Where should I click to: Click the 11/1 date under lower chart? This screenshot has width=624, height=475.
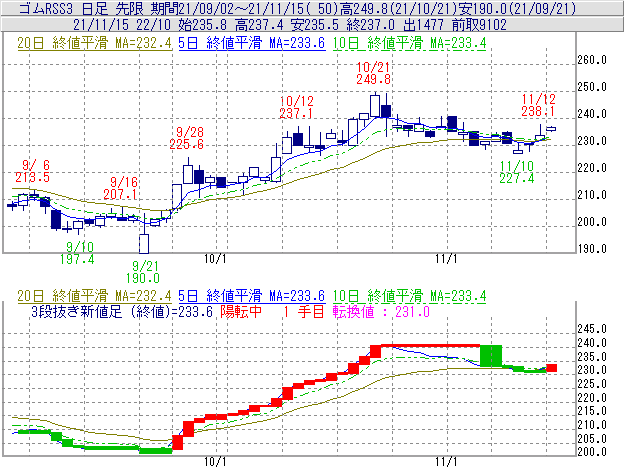click(x=446, y=462)
